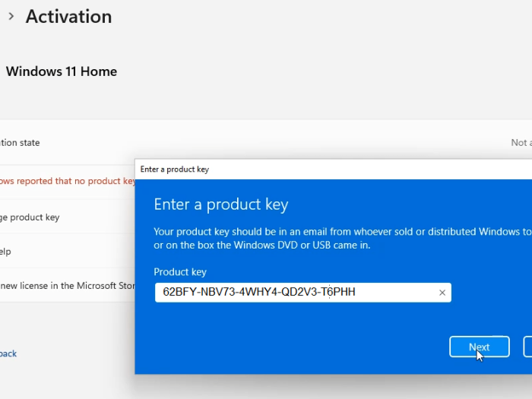Click the 'Product key' field label

click(180, 271)
